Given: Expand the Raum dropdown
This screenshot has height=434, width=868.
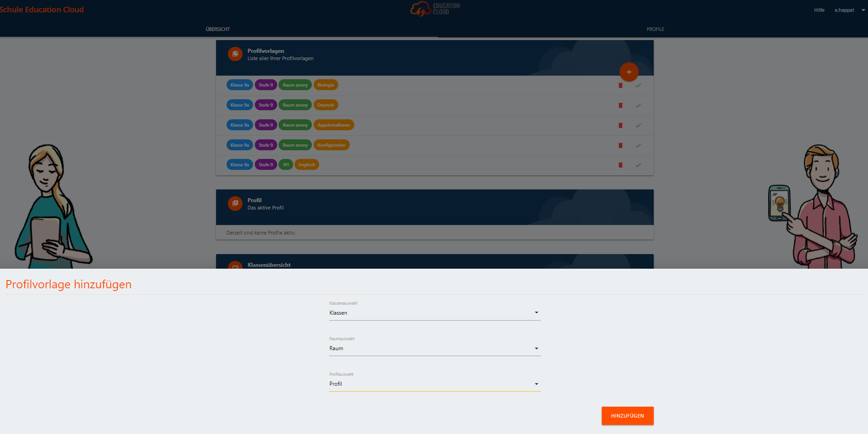Looking at the screenshot, I should pyautogui.click(x=434, y=348).
